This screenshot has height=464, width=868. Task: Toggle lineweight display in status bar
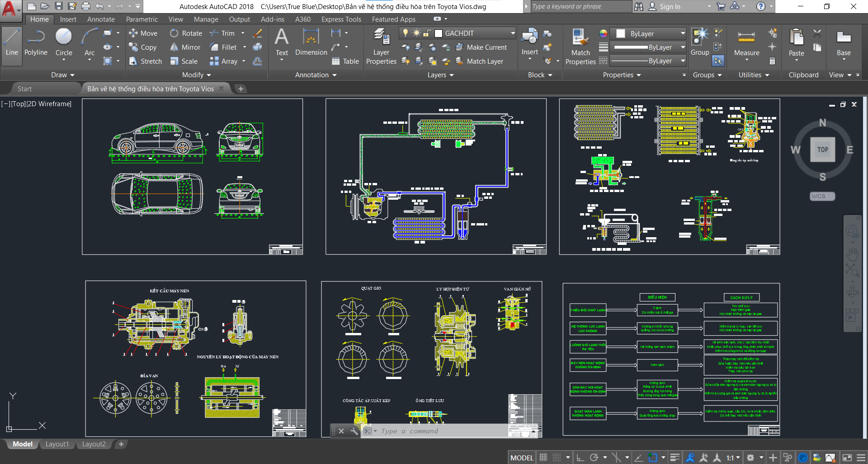[675, 457]
